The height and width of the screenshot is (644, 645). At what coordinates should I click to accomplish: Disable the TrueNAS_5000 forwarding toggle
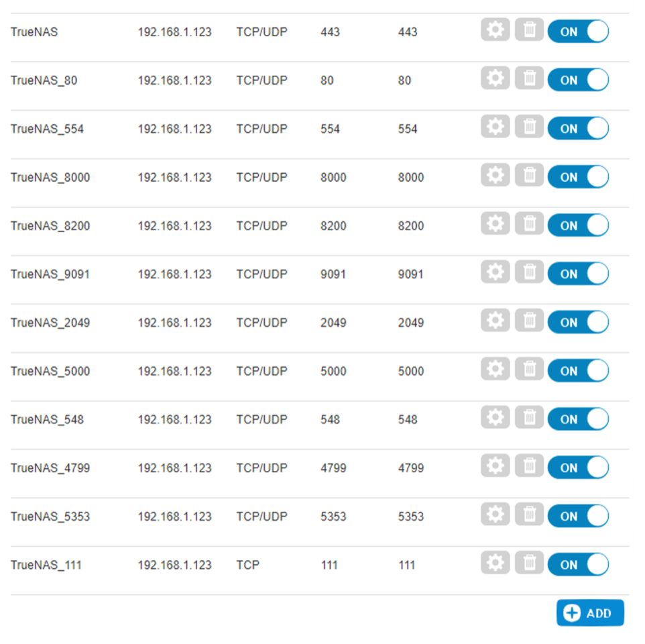pos(578,371)
